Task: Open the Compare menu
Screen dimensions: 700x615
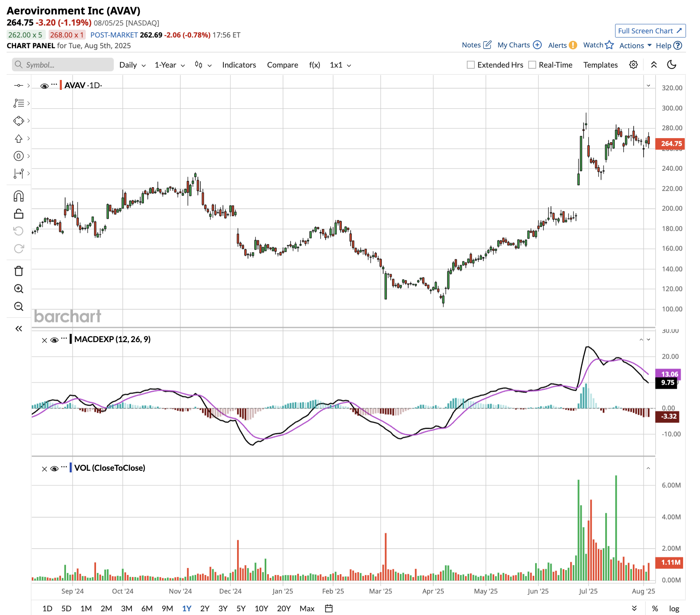Action: coord(282,65)
